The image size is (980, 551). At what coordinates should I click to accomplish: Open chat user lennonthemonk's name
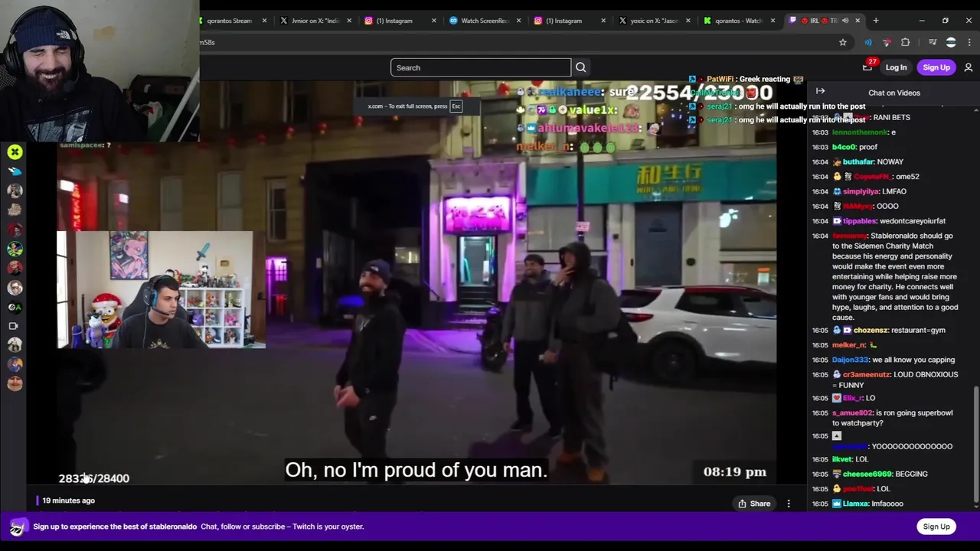click(860, 132)
